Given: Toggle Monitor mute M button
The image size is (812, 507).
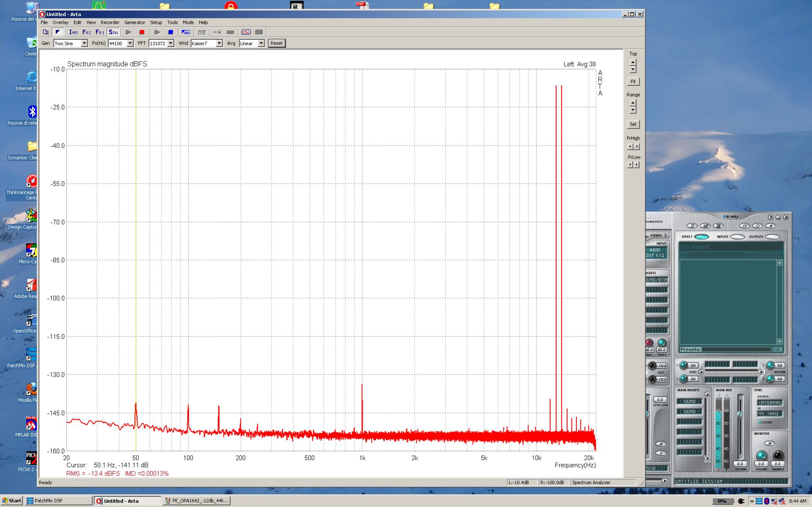Looking at the screenshot, I should tap(769, 443).
